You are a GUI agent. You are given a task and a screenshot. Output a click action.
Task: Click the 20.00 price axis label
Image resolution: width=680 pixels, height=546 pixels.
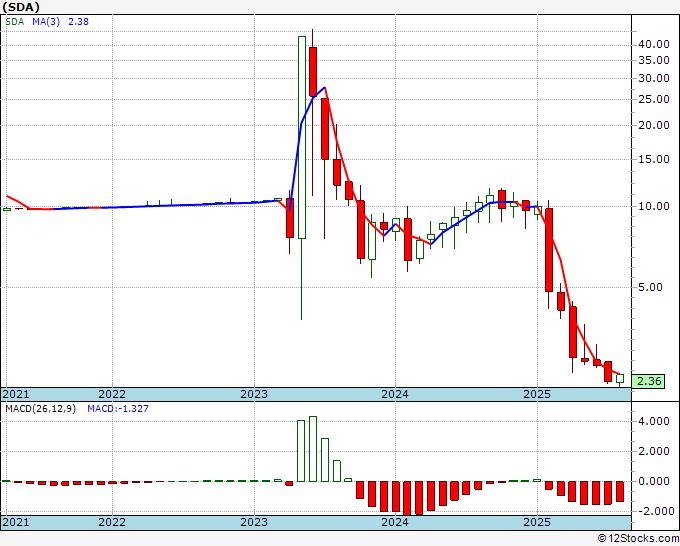click(x=654, y=125)
